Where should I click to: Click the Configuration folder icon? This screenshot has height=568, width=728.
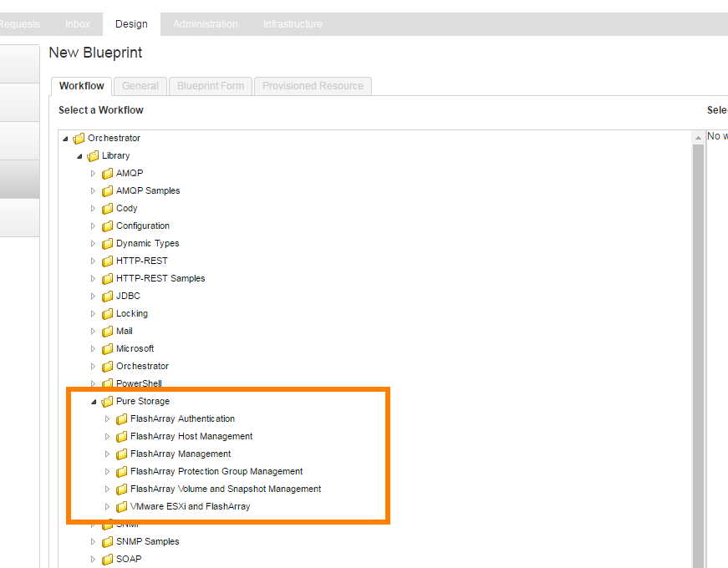pos(107,226)
